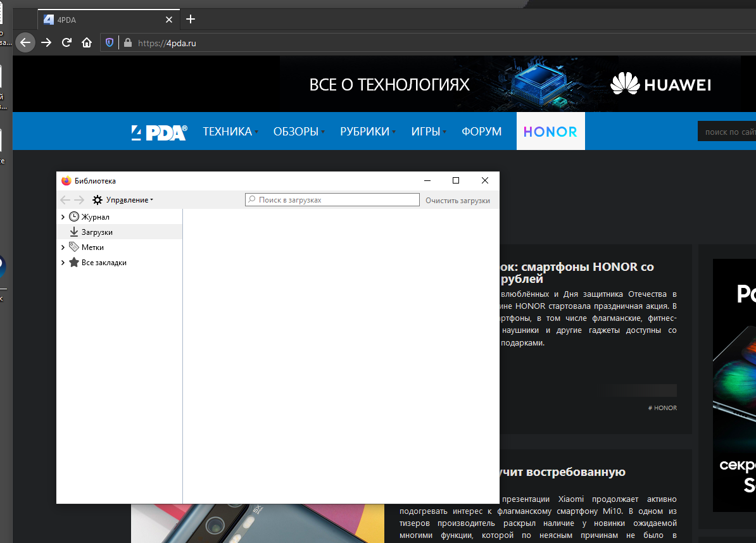The image size is (756, 543).
Task: Close the Библиотека window
Action: (485, 180)
